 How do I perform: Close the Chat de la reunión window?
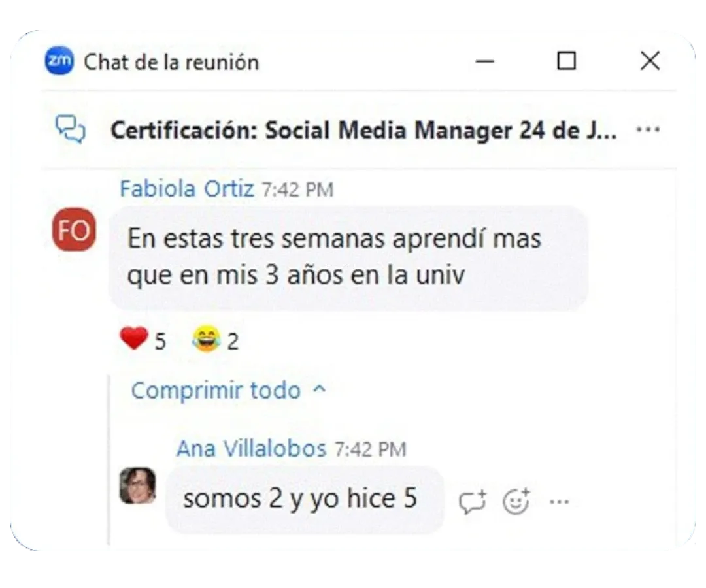650,61
